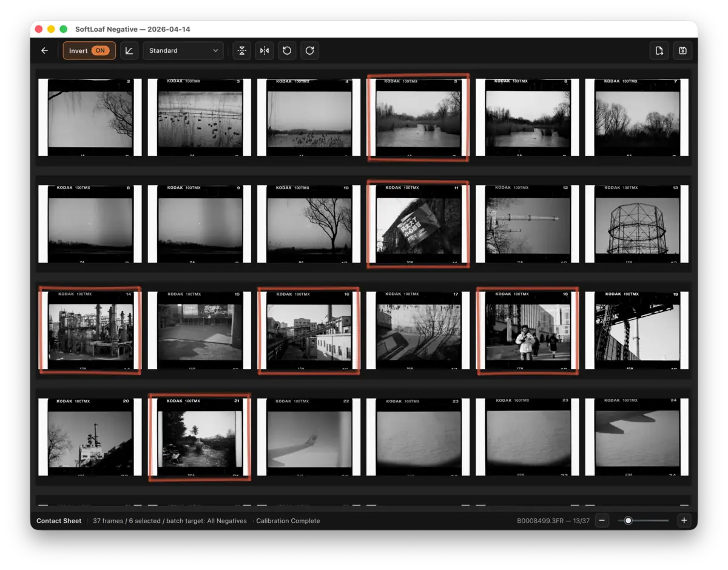Select frame 13 gas holder structure
The height and width of the screenshot is (570, 728).
636,223
